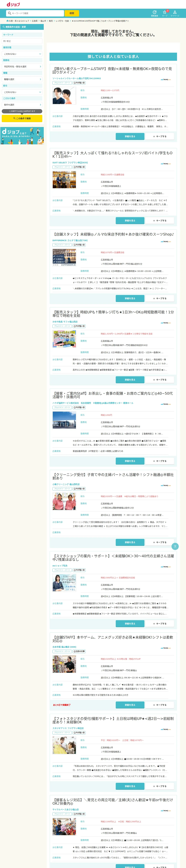Open the キープ star icon in header
This screenshot has width=186, height=868.
(165, 13)
